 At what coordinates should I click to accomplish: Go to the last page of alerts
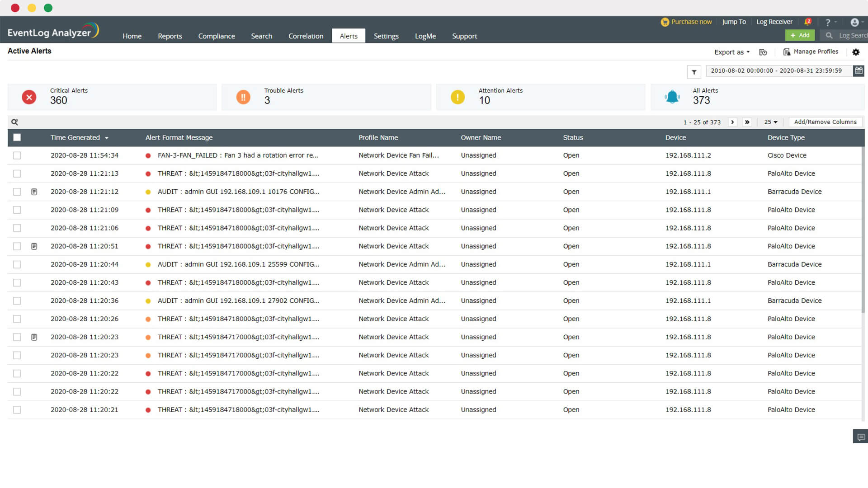coord(747,122)
